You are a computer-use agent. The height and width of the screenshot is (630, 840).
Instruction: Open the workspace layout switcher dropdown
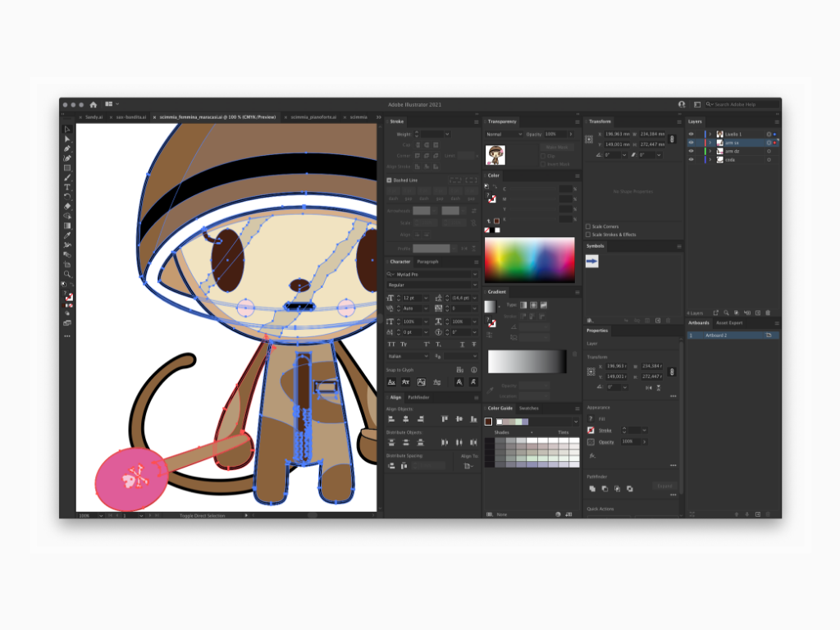coord(112,104)
